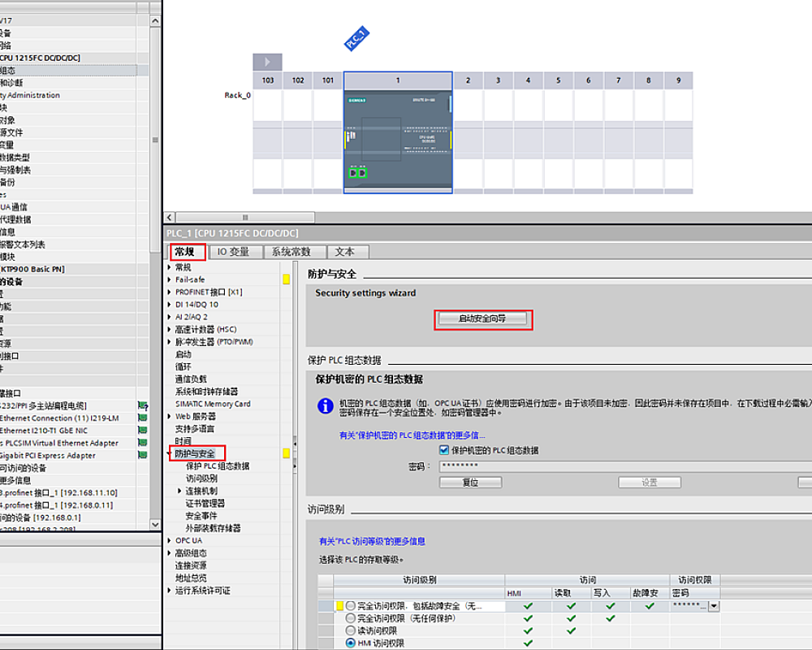The height and width of the screenshot is (650, 812).
Task: Click the PLCSIM Virtual Ethernet Adapter status icon
Action: point(143,443)
